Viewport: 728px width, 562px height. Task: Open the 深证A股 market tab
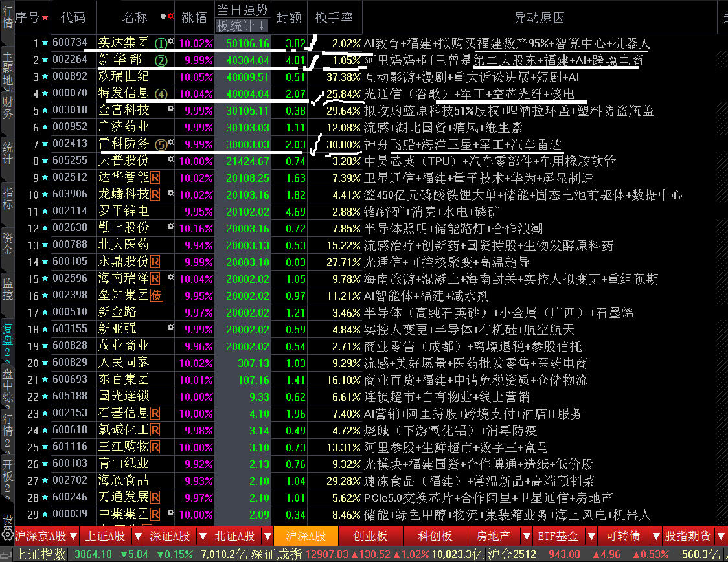point(170,536)
